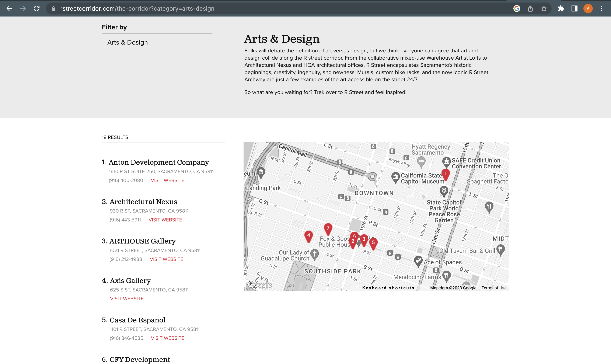Click the Ace of Spades venue marker
Image resolution: width=611 pixels, height=364 pixels.
point(418,261)
